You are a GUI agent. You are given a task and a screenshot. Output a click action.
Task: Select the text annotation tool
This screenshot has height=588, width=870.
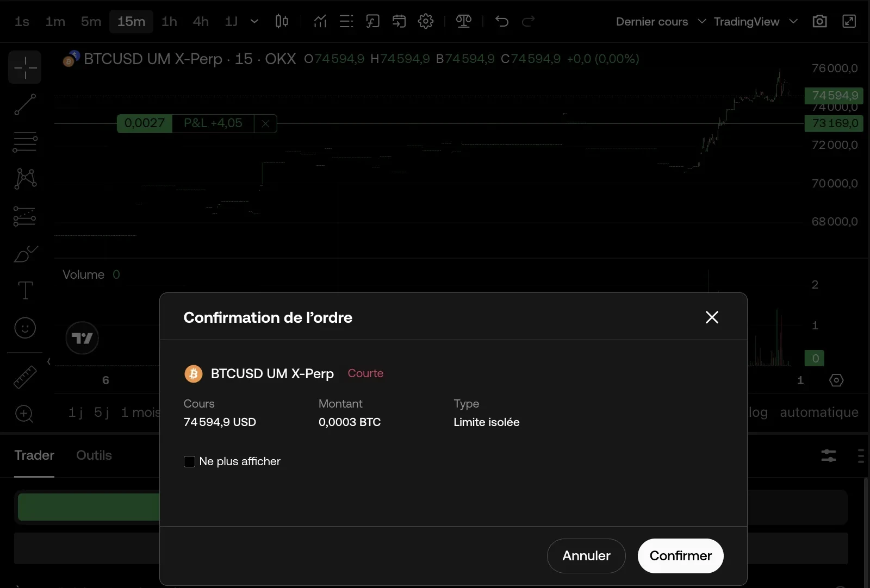click(25, 290)
